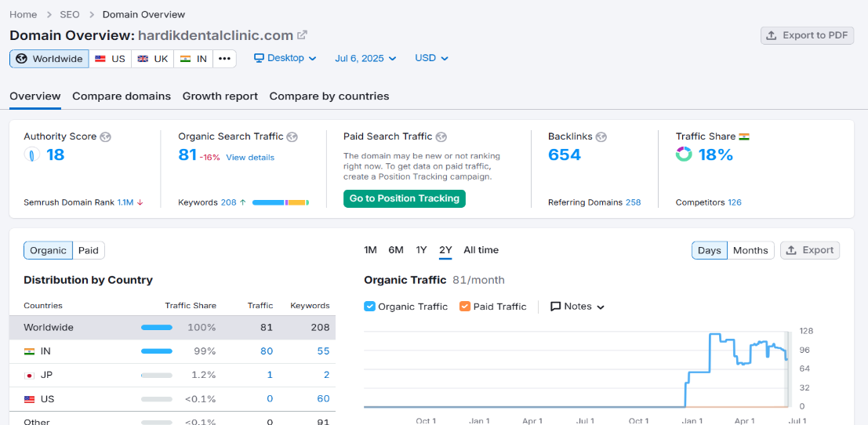Select US database button

pos(110,59)
